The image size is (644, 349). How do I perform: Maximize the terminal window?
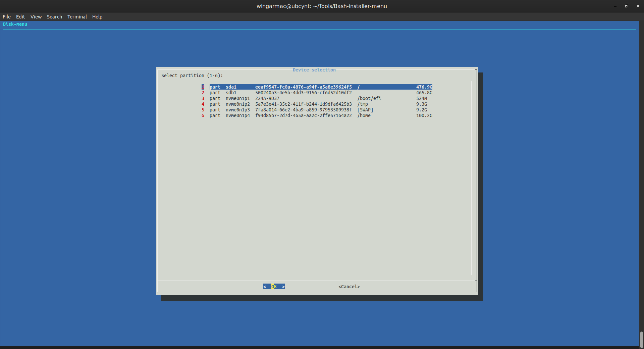(x=626, y=6)
